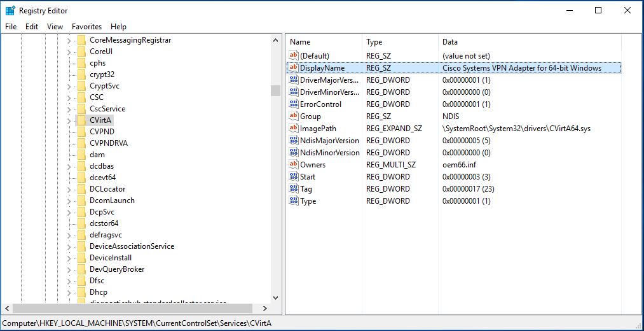Image resolution: width=644 pixels, height=331 pixels.
Task: Click the folder icon for CryptSvc key
Action: point(81,86)
